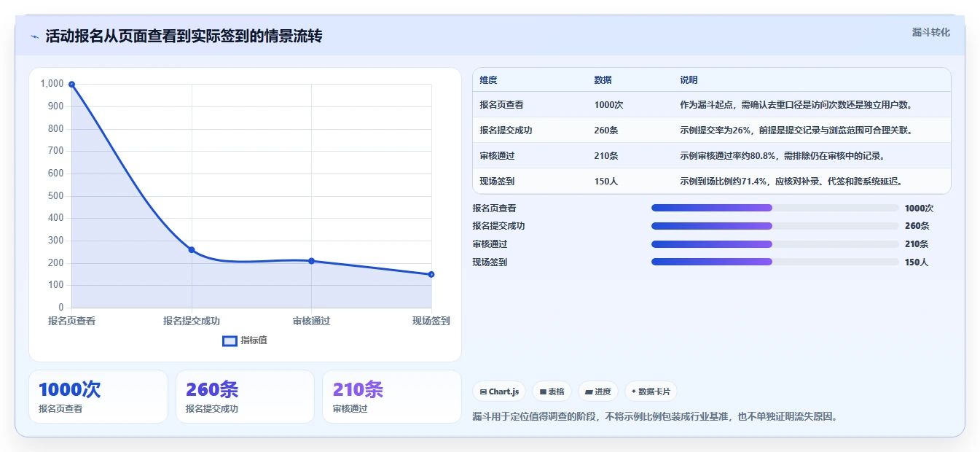The image size is (980, 452).
Task: Click the 1000次 cell in the table
Action: point(608,105)
